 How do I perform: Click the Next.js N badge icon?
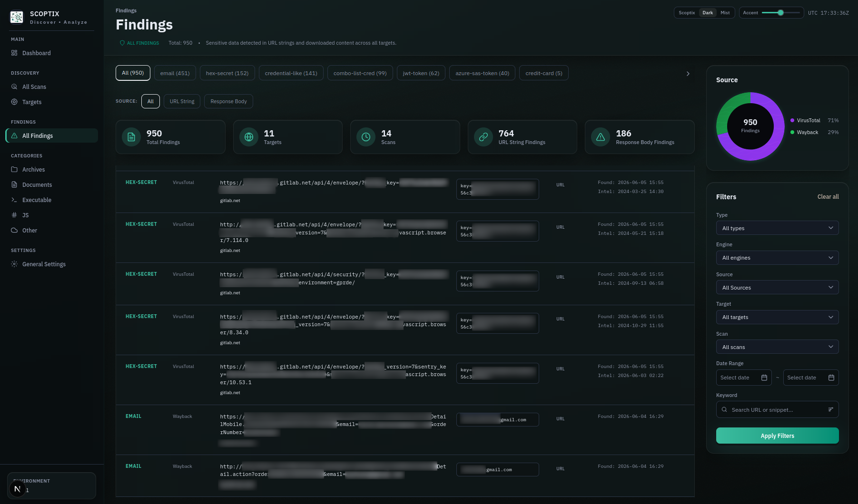[x=18, y=489]
